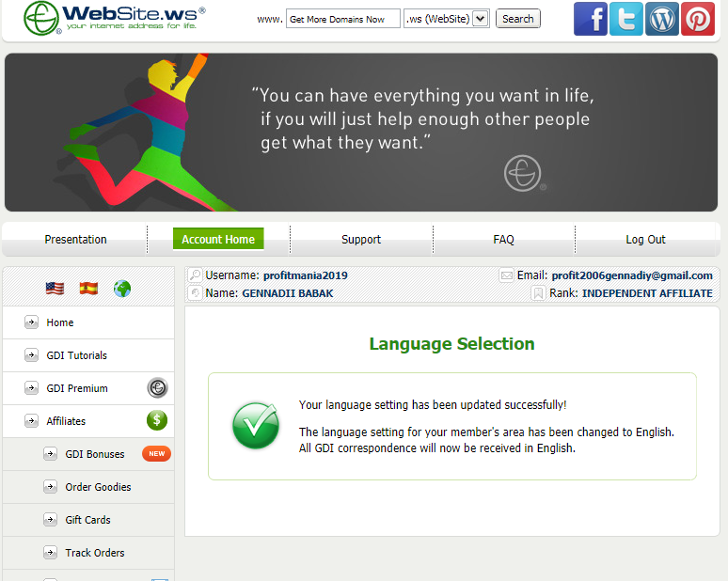Open the FAQ tab
The image size is (728, 581).
(504, 240)
